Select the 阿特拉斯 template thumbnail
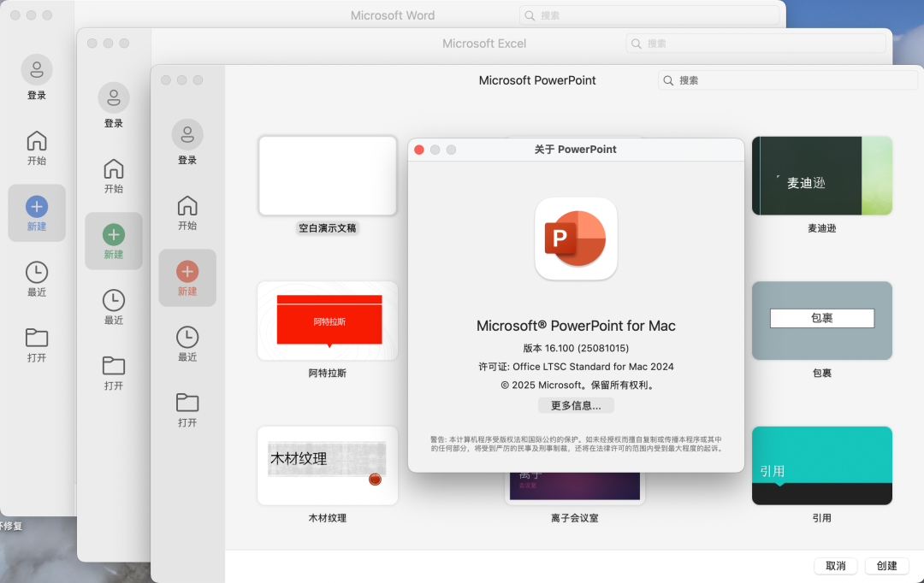The width and height of the screenshot is (924, 583). coord(328,321)
